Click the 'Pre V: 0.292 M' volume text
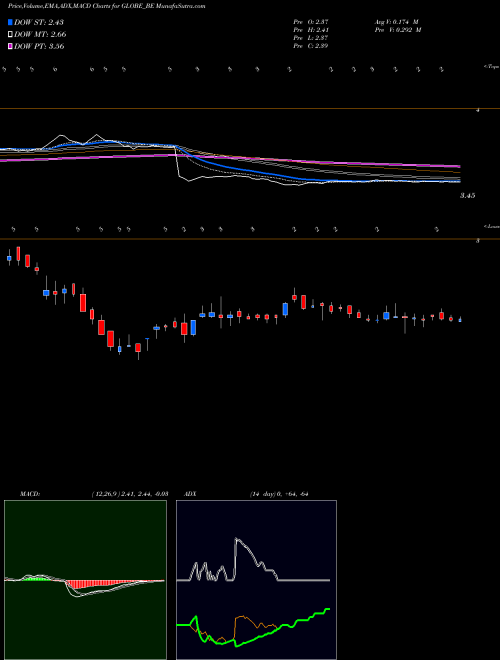 399,30
